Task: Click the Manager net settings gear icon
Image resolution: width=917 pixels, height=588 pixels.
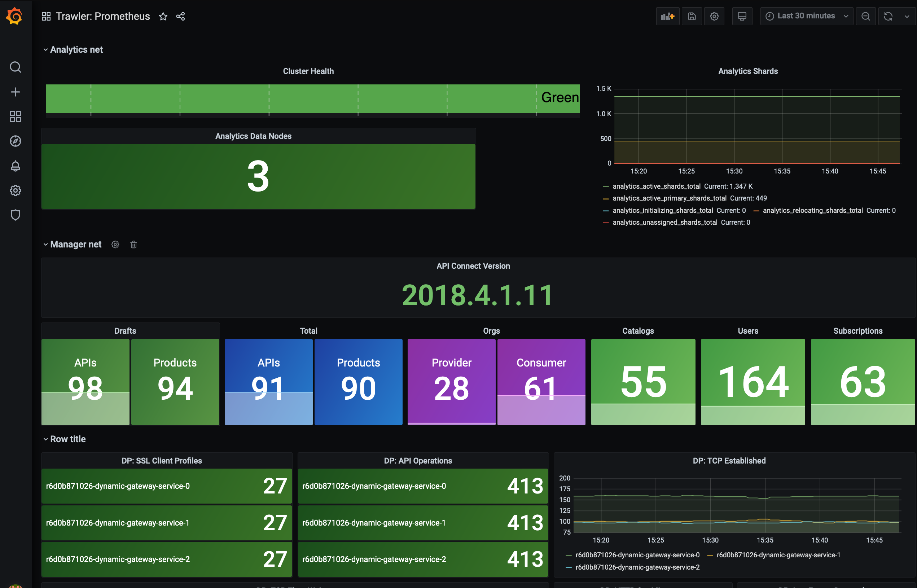Action: 115,245
